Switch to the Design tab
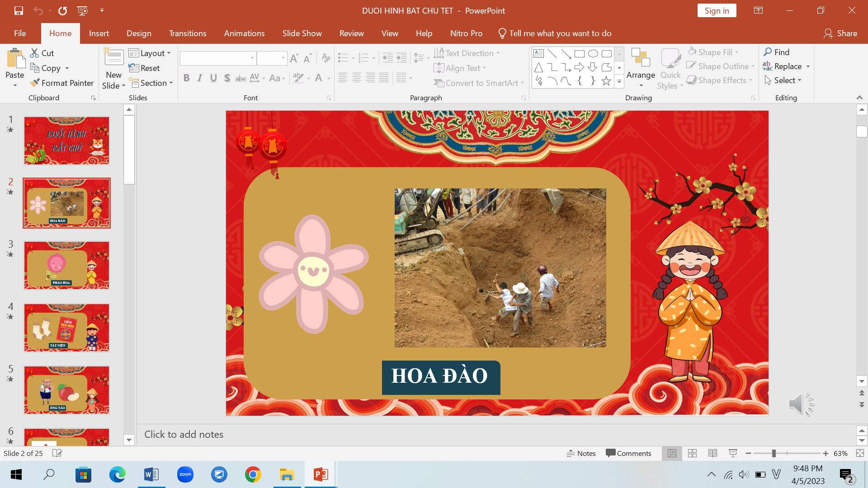The width and height of the screenshot is (868, 488). point(139,33)
